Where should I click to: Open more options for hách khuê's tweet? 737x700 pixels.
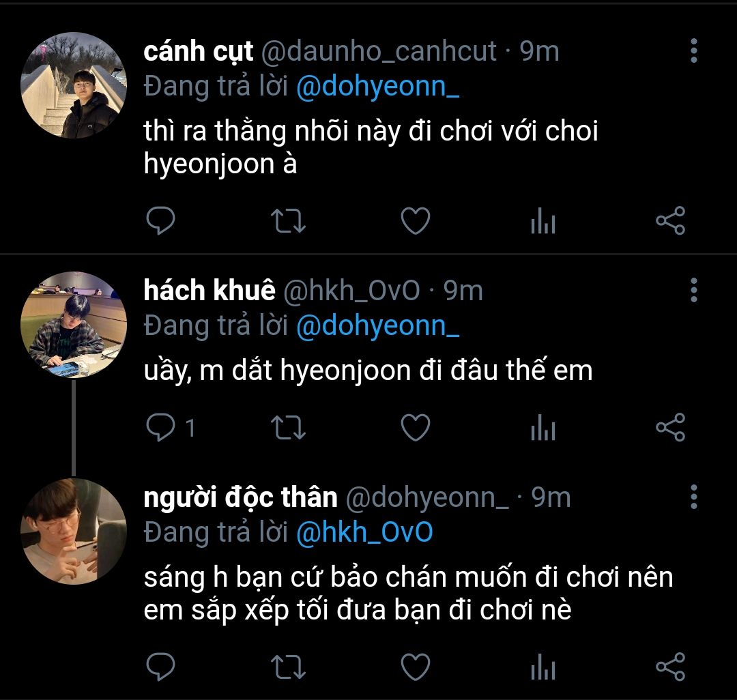[x=693, y=290]
